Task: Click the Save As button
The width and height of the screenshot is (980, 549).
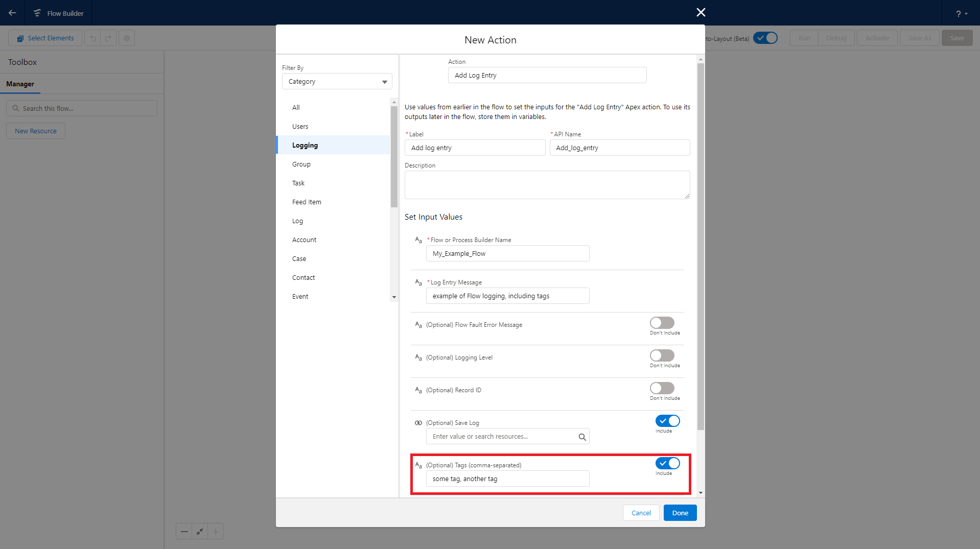Action: tap(920, 38)
